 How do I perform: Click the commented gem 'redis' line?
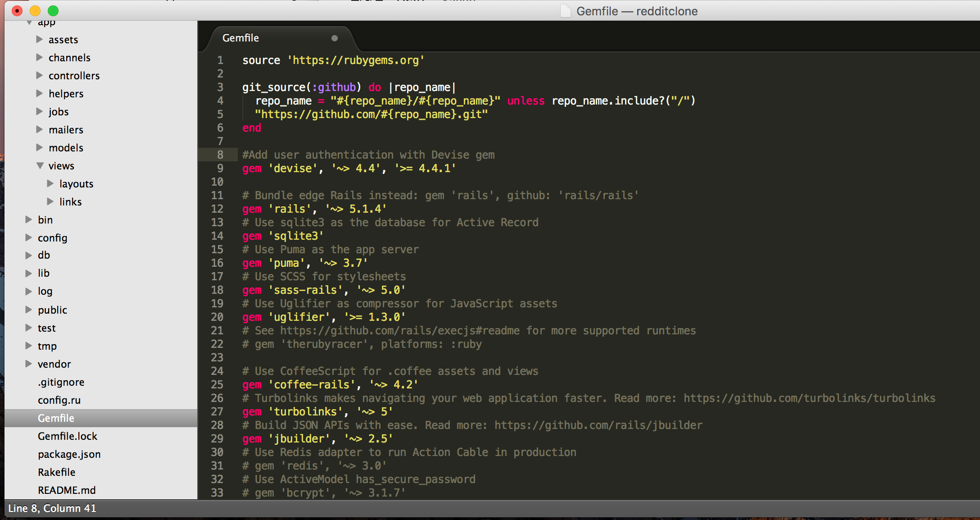coord(314,466)
